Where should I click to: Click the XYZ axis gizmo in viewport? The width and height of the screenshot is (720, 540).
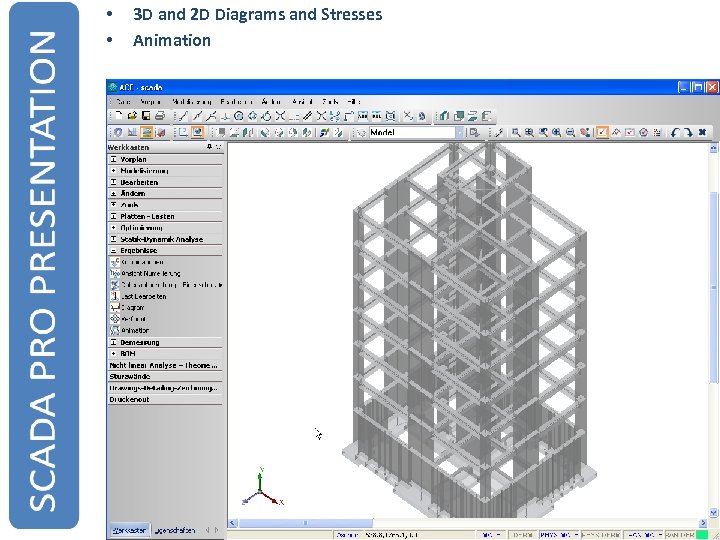coord(262,488)
